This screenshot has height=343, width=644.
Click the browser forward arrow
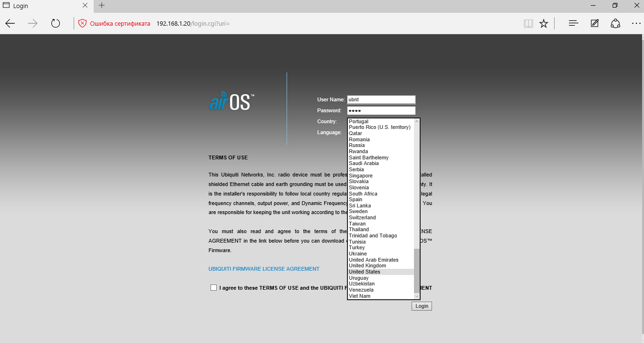click(x=33, y=23)
